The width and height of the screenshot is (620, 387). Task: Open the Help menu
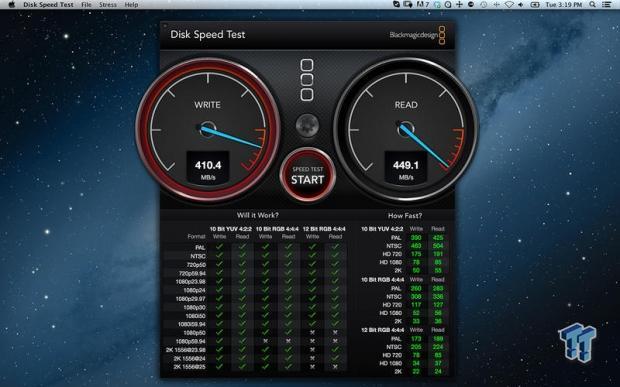tap(131, 5)
